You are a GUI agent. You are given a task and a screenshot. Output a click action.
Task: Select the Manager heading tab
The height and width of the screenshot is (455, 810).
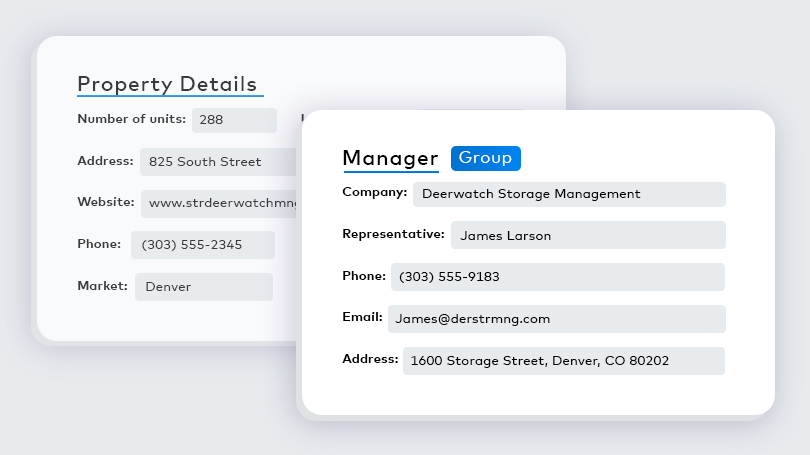(391, 159)
